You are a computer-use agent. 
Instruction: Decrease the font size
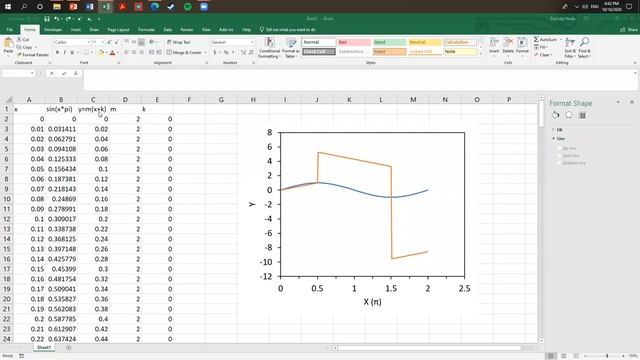pyautogui.click(x=116, y=42)
